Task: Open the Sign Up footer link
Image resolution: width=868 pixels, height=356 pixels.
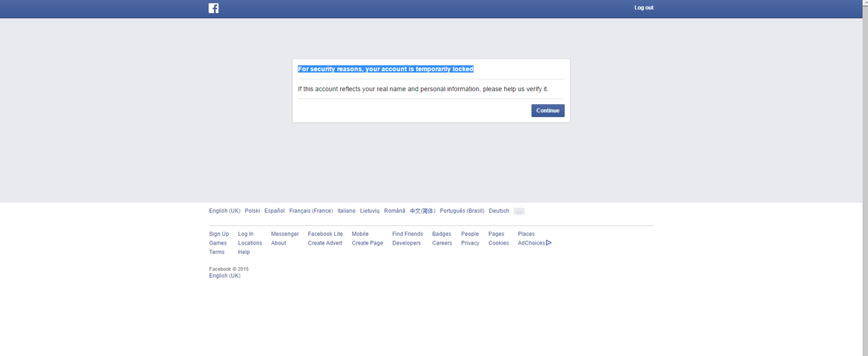Action: [x=219, y=234]
